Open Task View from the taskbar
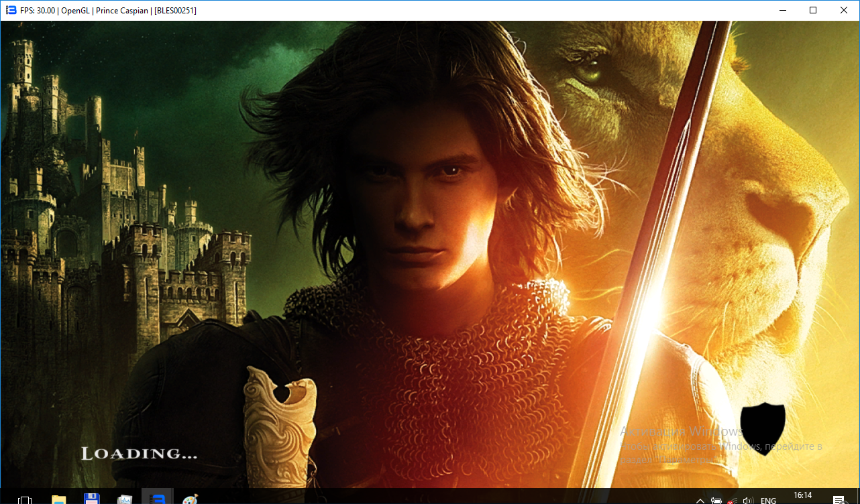This screenshot has height=504, width=860. [x=25, y=499]
